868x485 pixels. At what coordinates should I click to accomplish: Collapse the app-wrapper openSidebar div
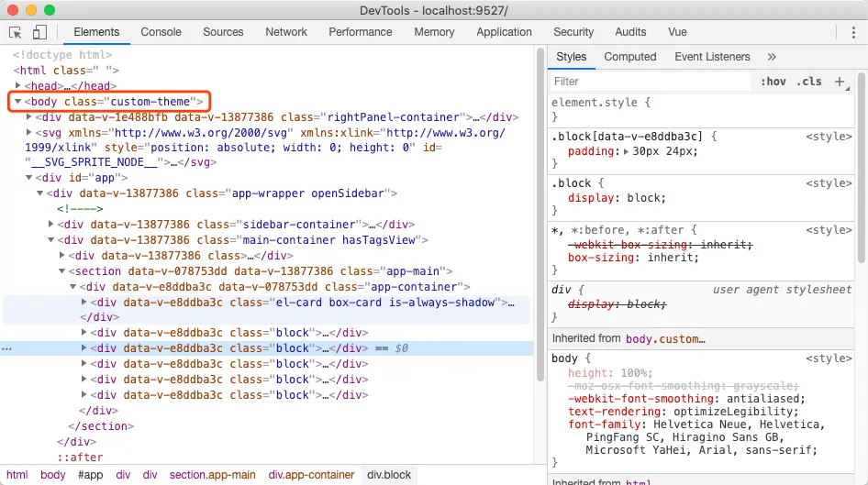(39, 193)
